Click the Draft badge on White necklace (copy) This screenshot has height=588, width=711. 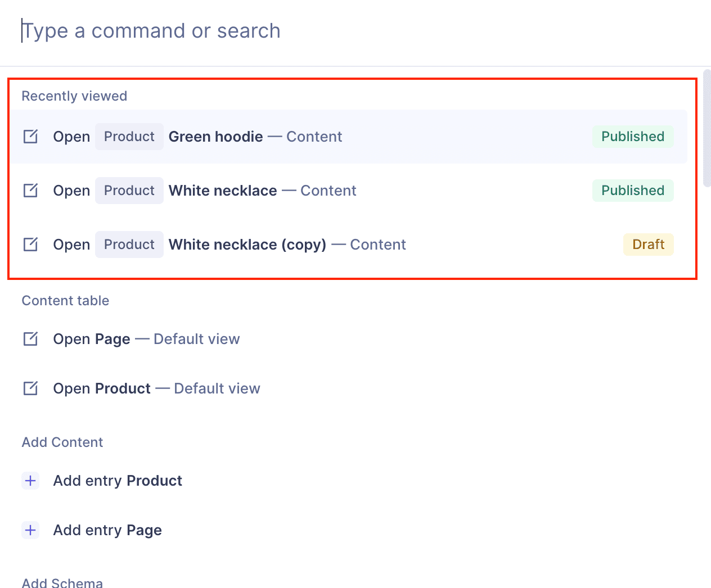(x=648, y=244)
